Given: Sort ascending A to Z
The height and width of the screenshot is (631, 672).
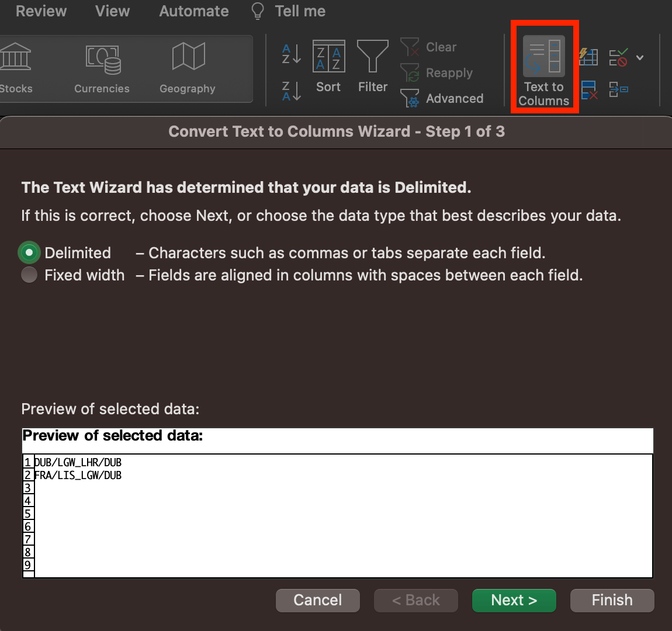Looking at the screenshot, I should tap(291, 54).
